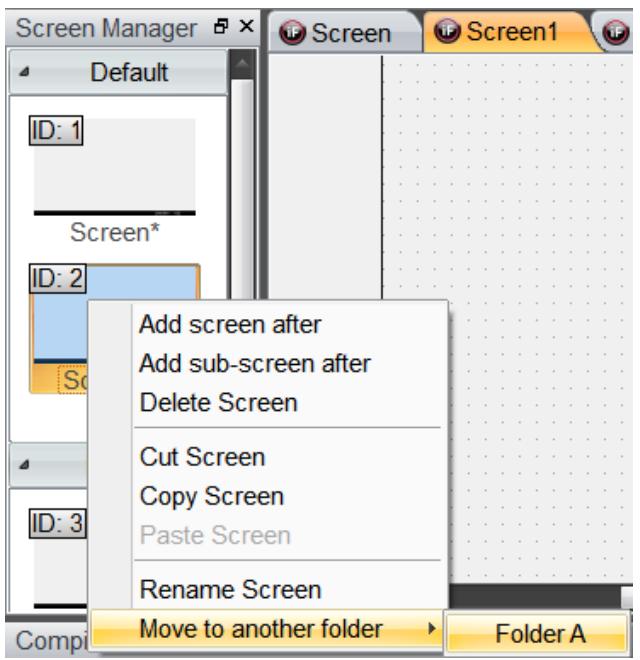Click the round icon on the Screen tab

(x=292, y=32)
